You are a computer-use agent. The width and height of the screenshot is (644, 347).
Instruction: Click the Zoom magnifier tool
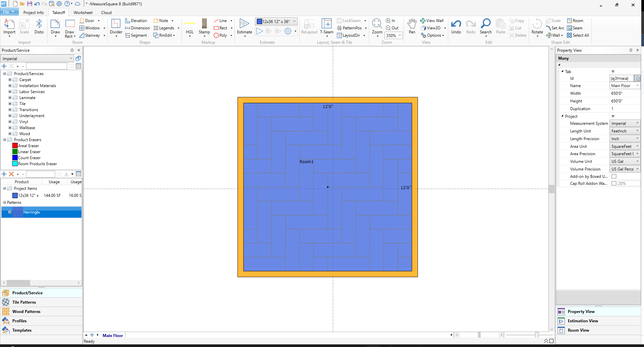(x=377, y=27)
